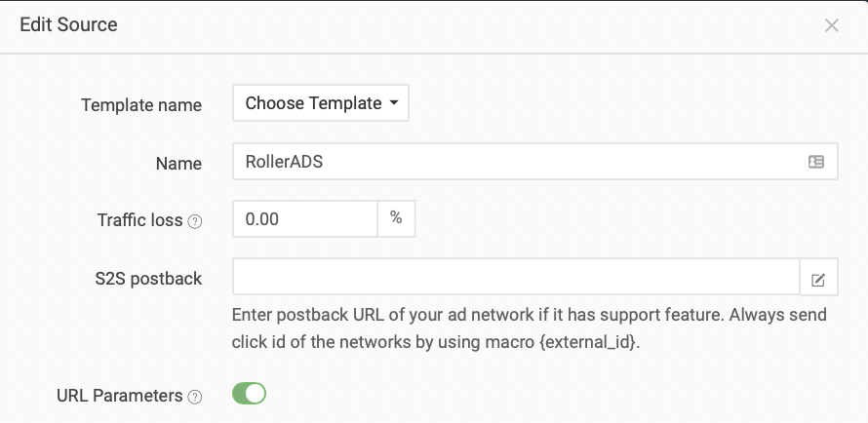Viewport: 868px width, 423px height.
Task: Open the Choose Template dropdown
Action: coord(321,103)
